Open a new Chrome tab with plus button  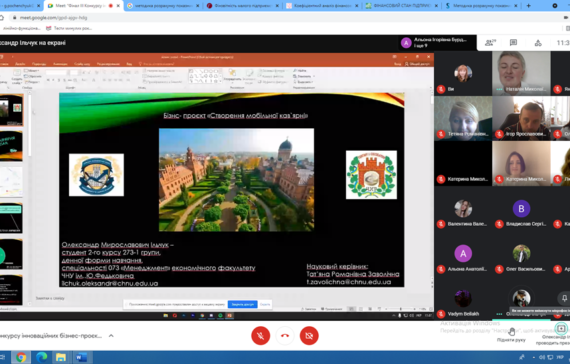click(529, 5)
